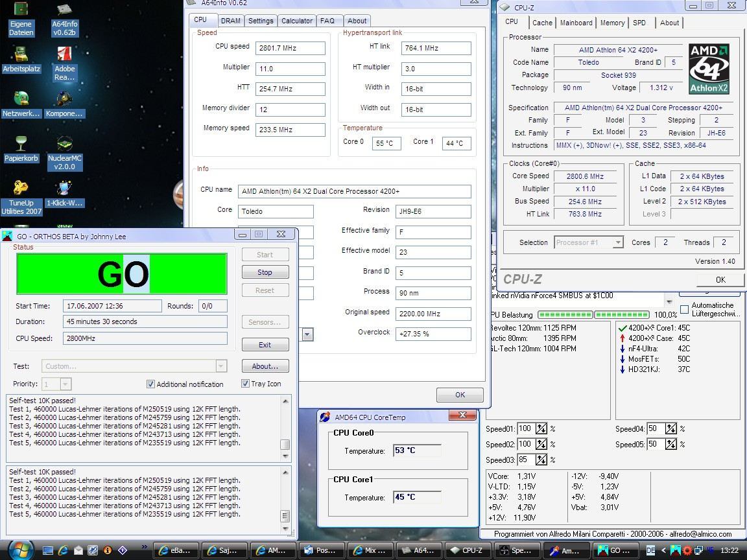Open the Test Custom dropdown in ORTHOS
Screen dimensions: 747x560
(x=221, y=366)
